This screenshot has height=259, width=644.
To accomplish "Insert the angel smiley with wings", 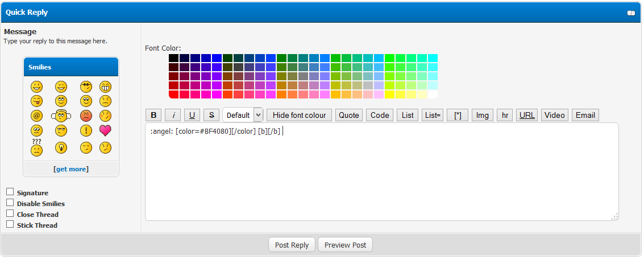I will coord(61,116).
